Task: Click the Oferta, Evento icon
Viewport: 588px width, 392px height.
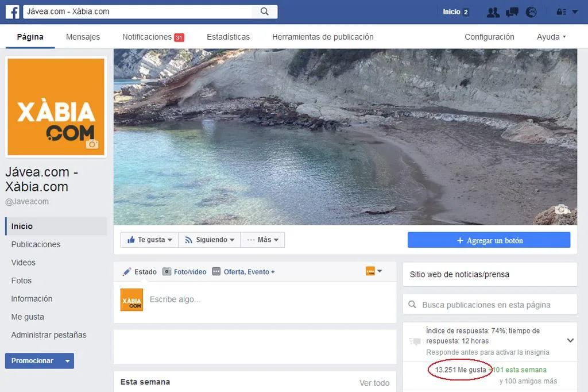Action: 216,271
